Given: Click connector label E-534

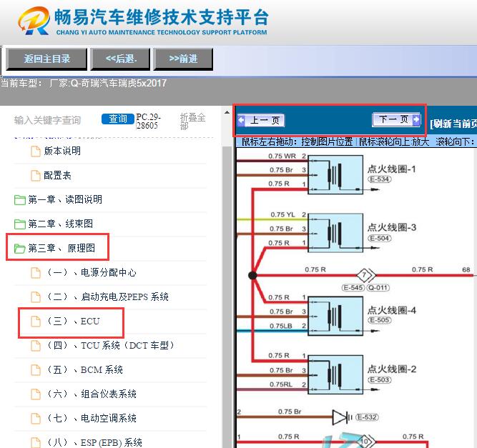Looking at the screenshot, I should [x=379, y=179].
